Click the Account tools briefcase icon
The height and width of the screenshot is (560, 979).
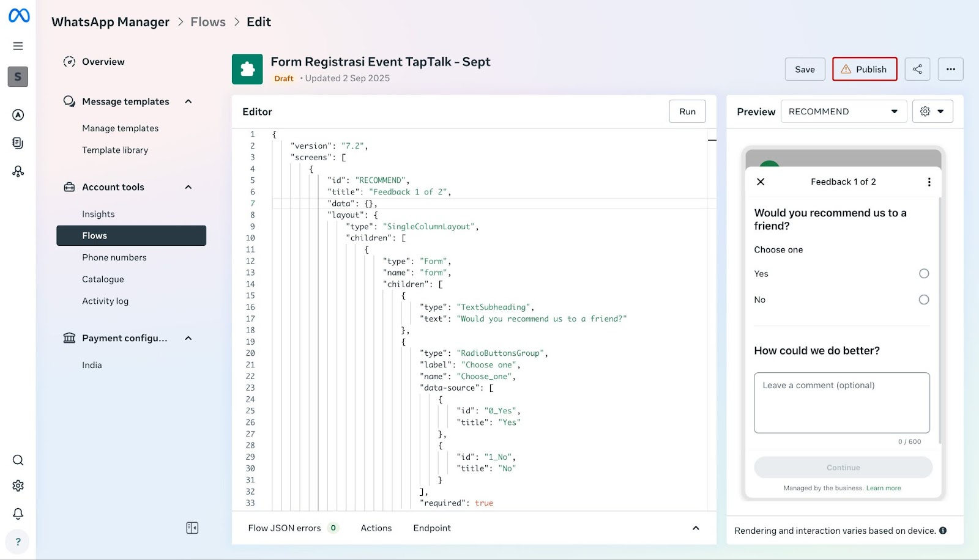pos(69,187)
